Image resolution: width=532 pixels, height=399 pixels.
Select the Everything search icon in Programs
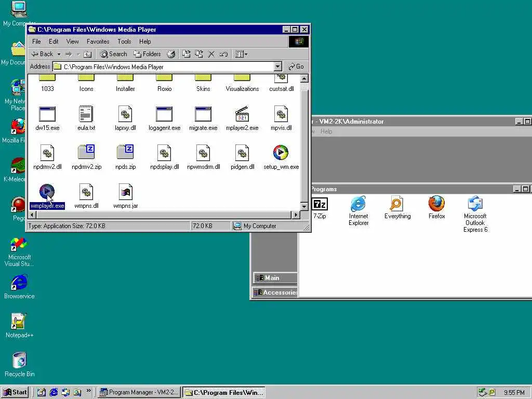(396, 203)
